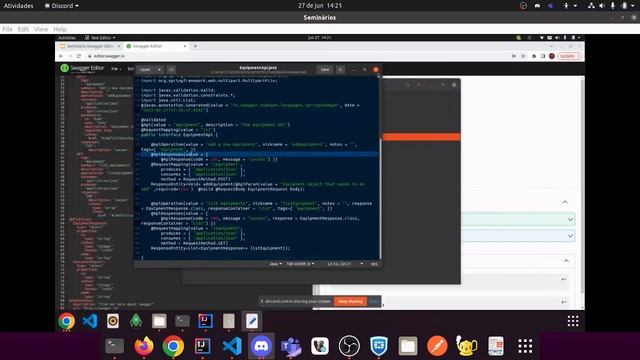
Task: Open the text editor hamburger menu
Action: click(x=340, y=69)
